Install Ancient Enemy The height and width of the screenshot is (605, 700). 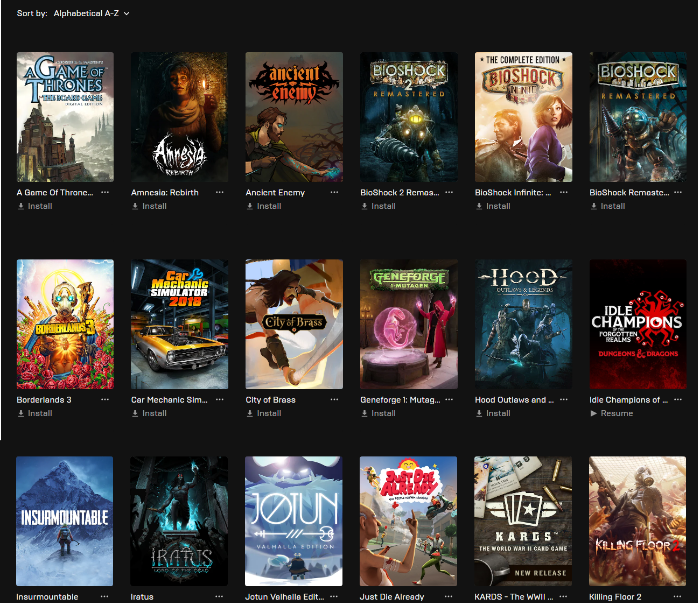264,206
